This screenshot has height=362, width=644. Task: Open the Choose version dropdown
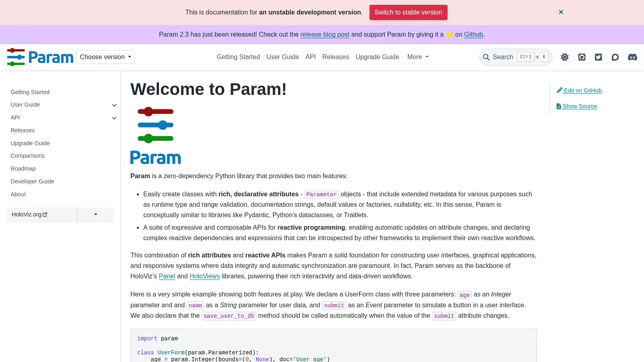pyautogui.click(x=105, y=57)
